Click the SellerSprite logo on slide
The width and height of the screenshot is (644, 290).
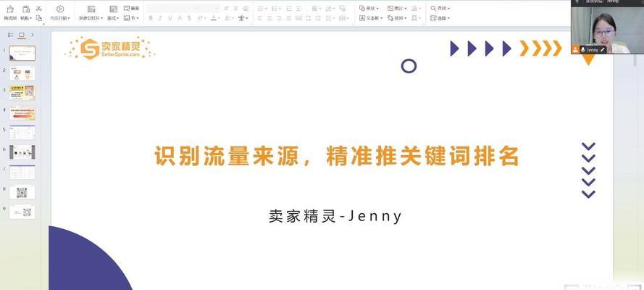(x=110, y=49)
